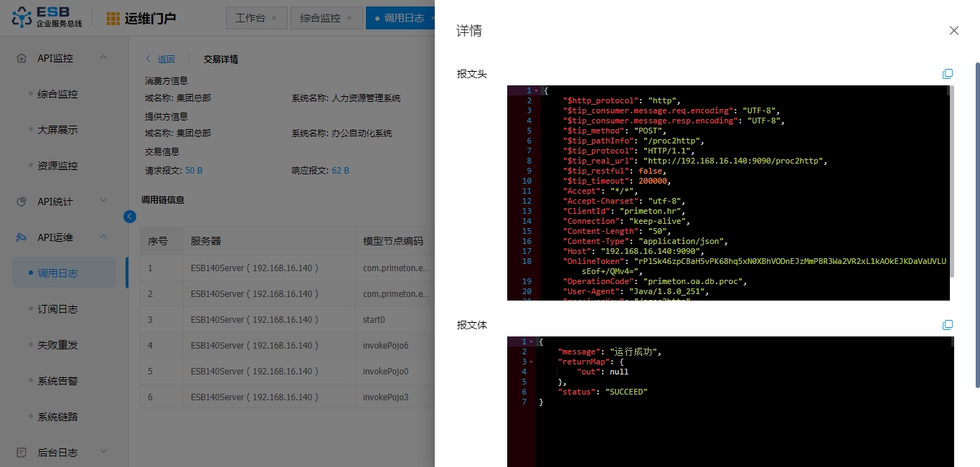Go back with the 返回 link
Viewport: 980px width, 467px height.
[x=161, y=60]
